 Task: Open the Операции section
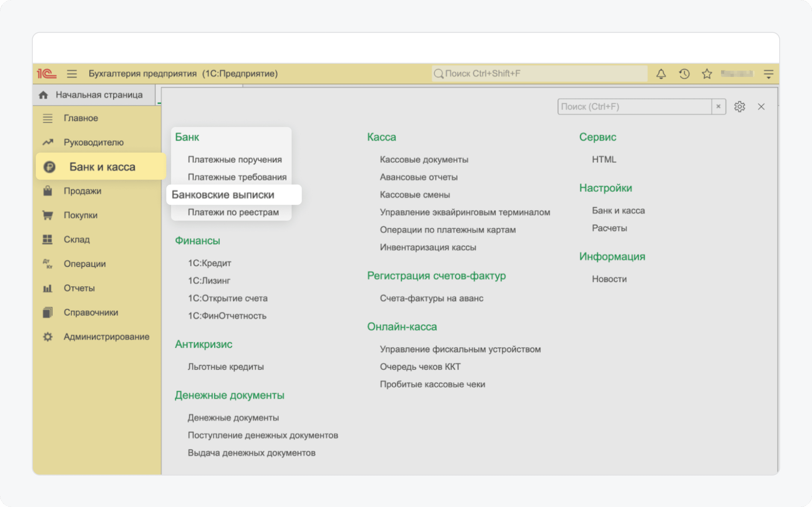(85, 263)
